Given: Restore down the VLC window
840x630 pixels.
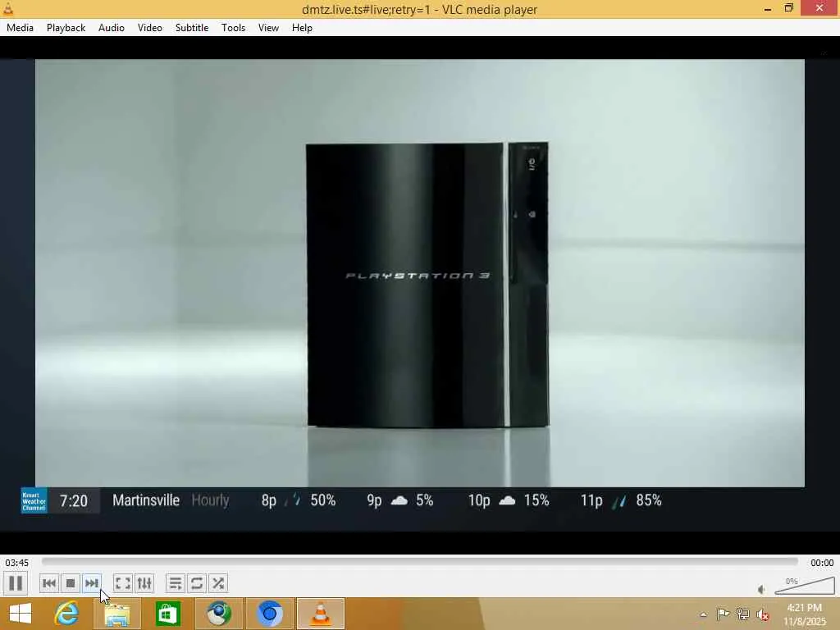Looking at the screenshot, I should [788, 8].
